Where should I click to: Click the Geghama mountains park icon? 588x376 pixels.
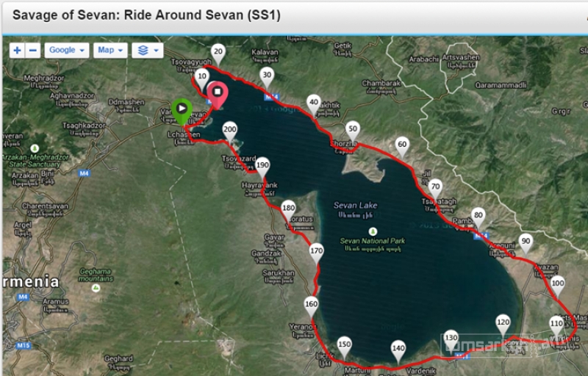coord(96,288)
